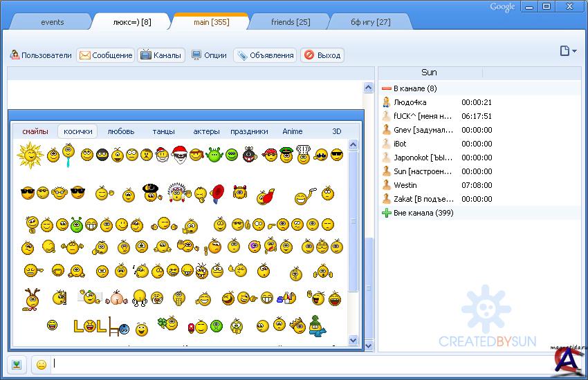This screenshot has height=380, width=588.
Task: Open the Каналы channels toolbar button
Action: pos(161,55)
